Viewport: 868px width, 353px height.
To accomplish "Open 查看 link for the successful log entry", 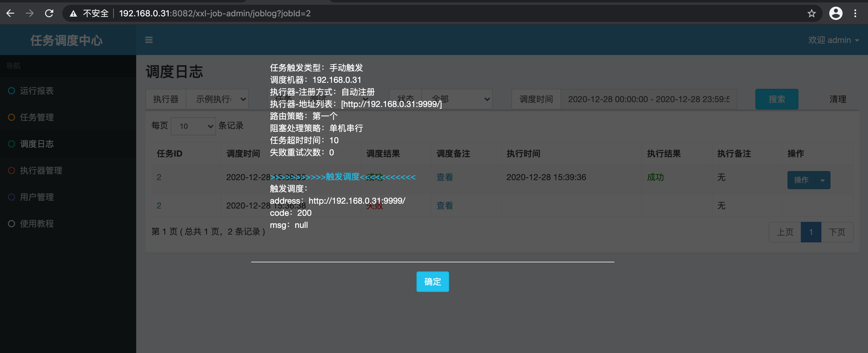I will click(x=445, y=177).
